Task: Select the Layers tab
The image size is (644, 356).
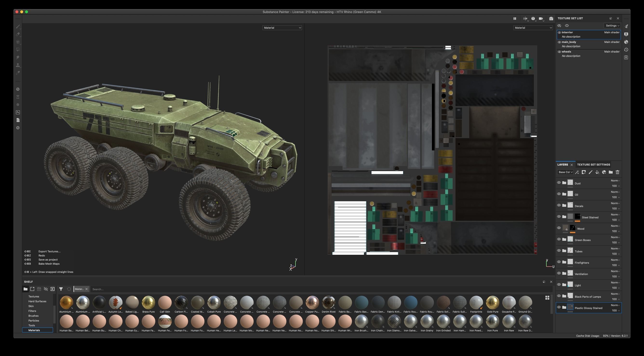Action: 563,164
